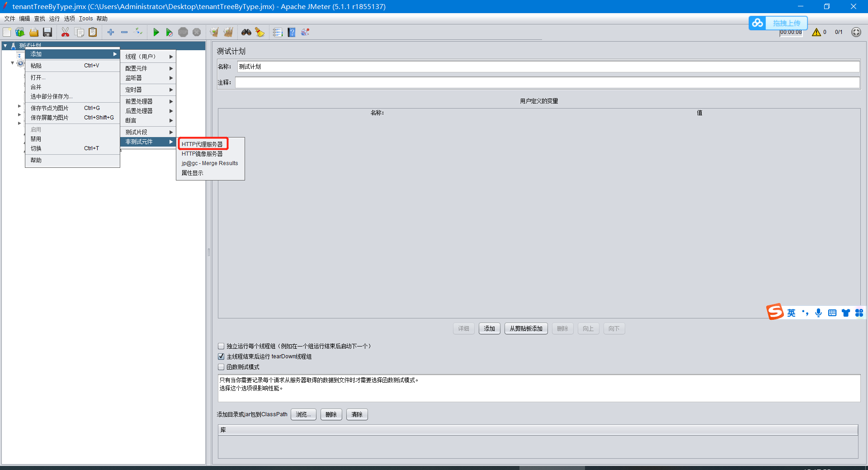Screen dimensions: 868x470
Task: Click the Clear results broom icon
Action: tap(214, 32)
